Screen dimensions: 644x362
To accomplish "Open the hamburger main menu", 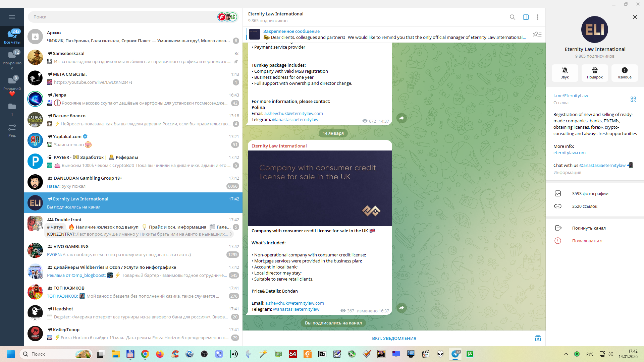I will click(12, 17).
